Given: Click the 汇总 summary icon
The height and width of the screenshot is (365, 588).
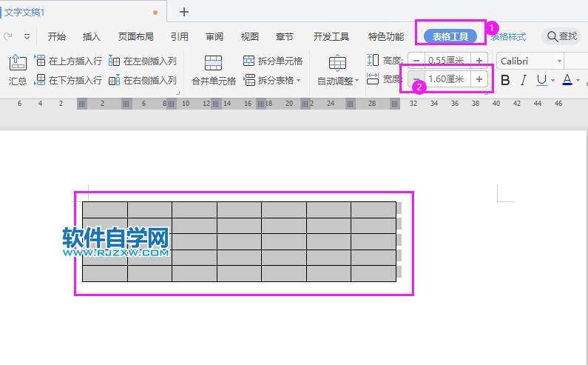Looking at the screenshot, I should tap(18, 62).
